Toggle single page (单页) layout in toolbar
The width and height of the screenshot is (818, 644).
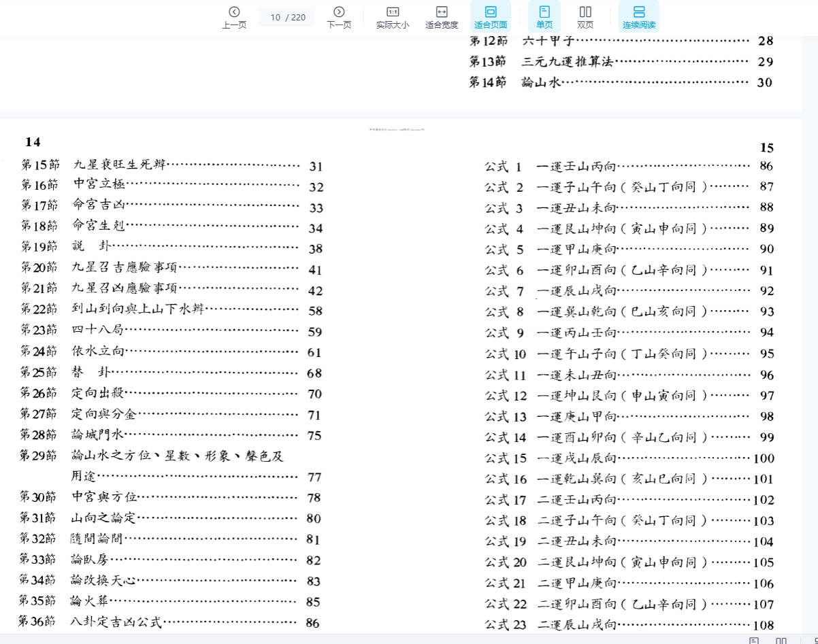[544, 17]
